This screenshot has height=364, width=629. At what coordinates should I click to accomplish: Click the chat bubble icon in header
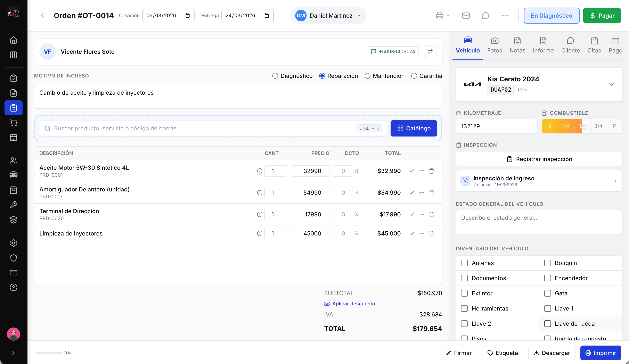485,15
